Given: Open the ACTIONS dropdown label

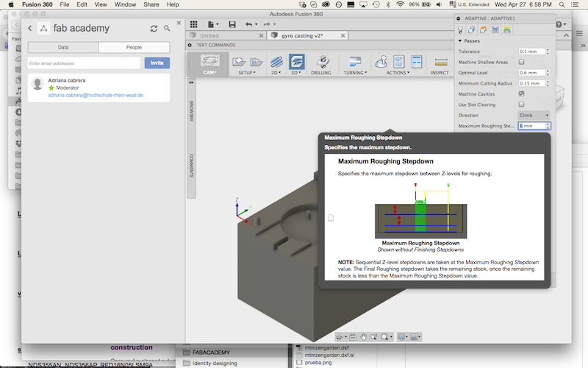Looking at the screenshot, I should pos(398,73).
